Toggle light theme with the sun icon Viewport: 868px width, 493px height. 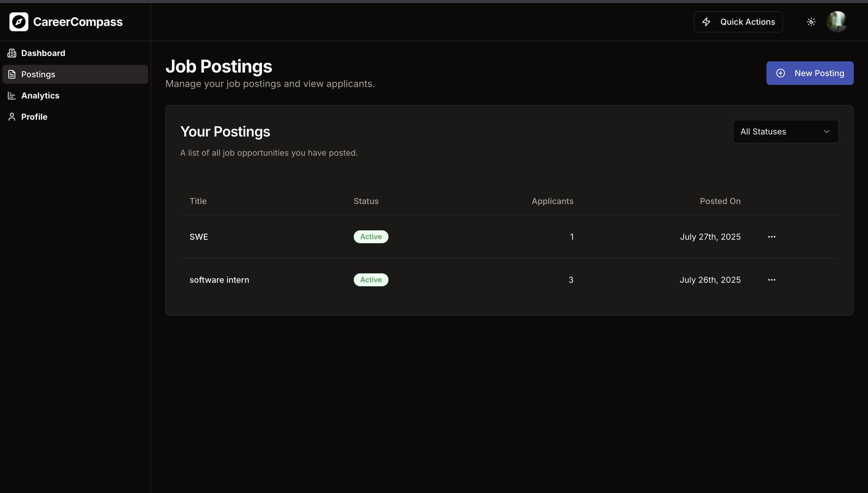coord(811,22)
